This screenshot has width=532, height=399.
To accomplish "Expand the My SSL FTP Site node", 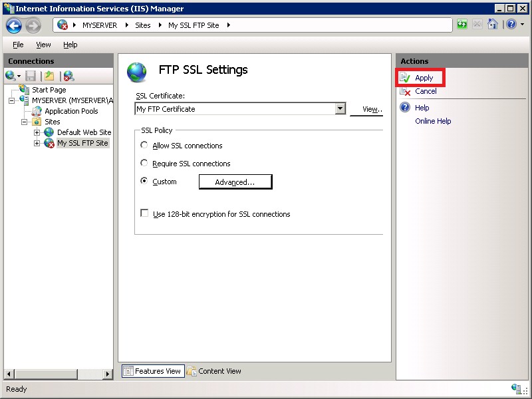I will coord(37,144).
